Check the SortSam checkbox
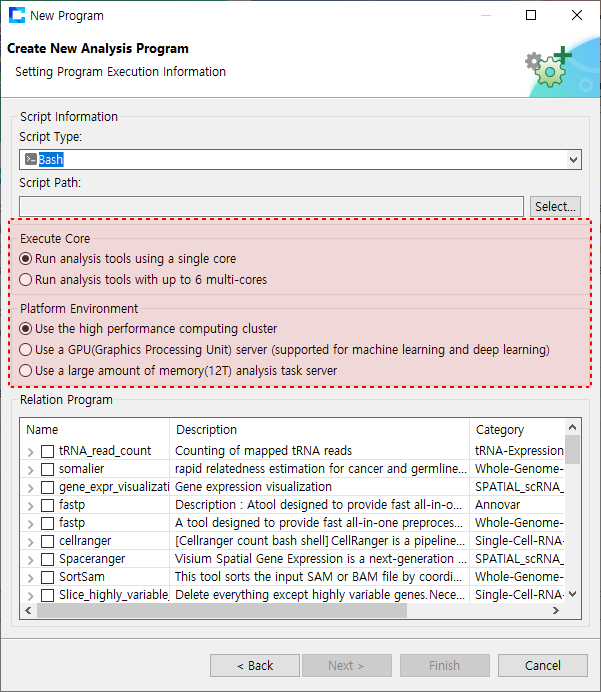 click(x=47, y=577)
